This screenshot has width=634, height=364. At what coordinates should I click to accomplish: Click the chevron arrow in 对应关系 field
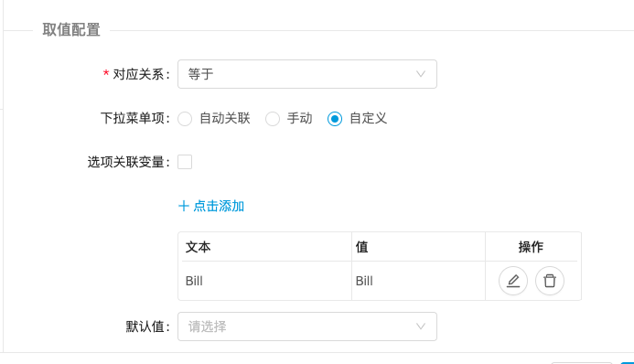[421, 74]
